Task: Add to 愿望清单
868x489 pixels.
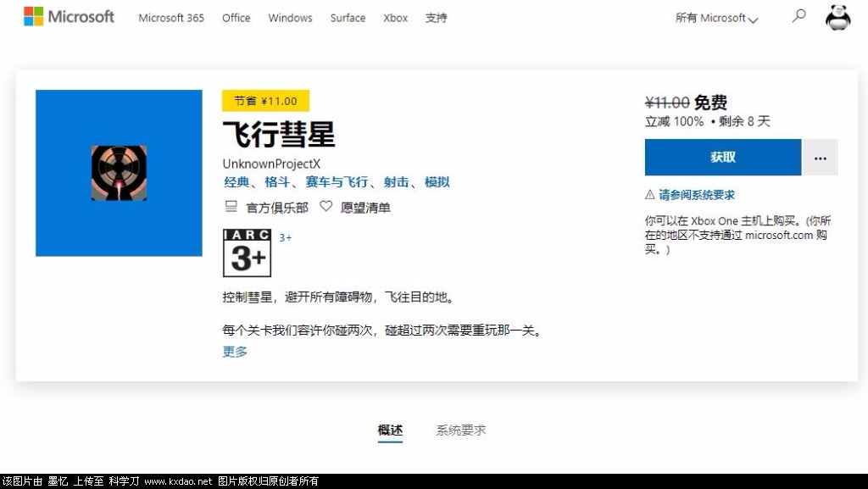Action: point(365,208)
